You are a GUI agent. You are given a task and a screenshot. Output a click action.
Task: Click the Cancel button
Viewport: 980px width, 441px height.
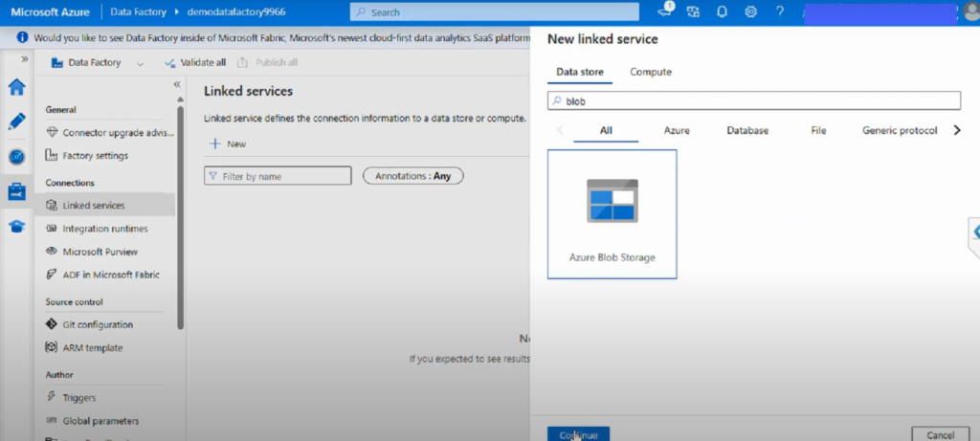pos(940,434)
